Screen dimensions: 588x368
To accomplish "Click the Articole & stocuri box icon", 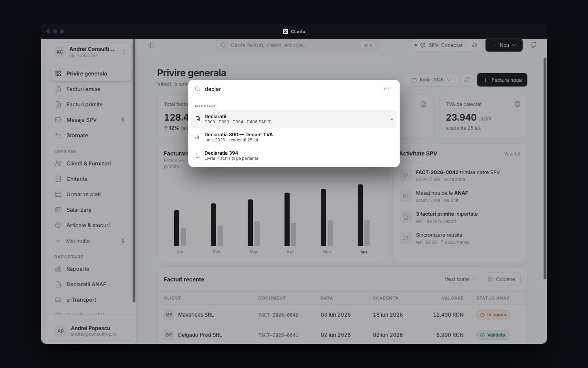I will (58, 225).
